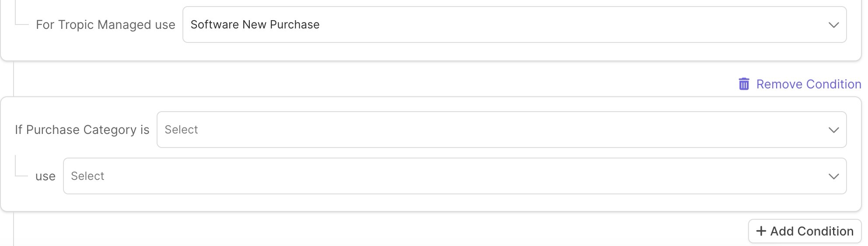Click the chevron arrow in the 'use' field
The width and height of the screenshot is (868, 246).
tap(833, 176)
